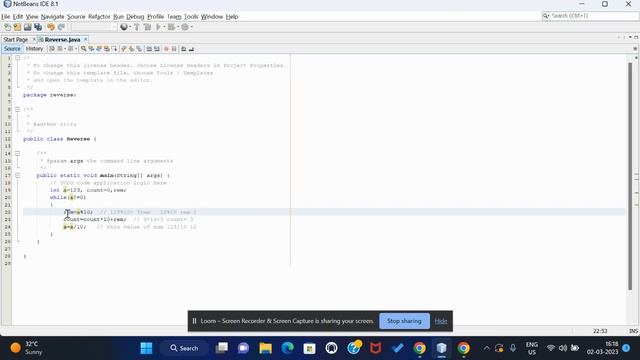Click the Debug Project toolbar icon

pyautogui.click(x=171, y=27)
